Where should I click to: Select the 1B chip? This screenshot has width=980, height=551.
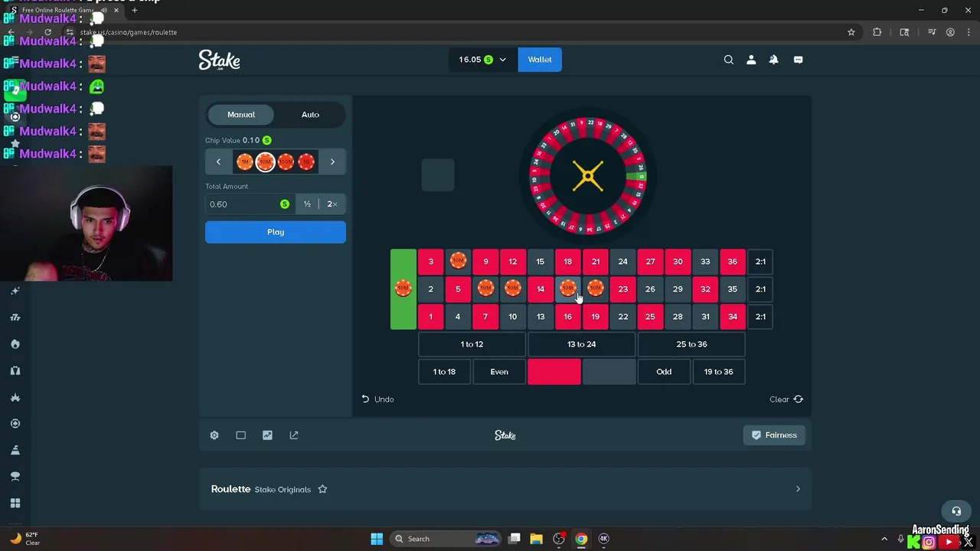[306, 161]
